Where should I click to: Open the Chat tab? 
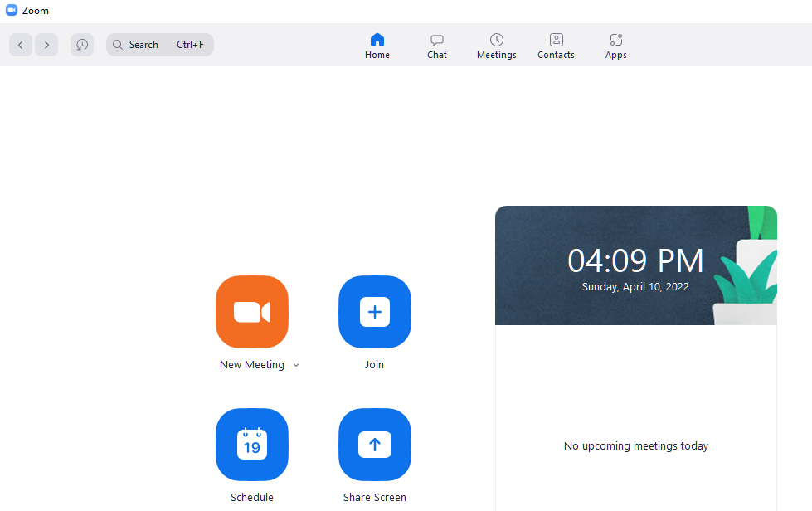coord(436,46)
